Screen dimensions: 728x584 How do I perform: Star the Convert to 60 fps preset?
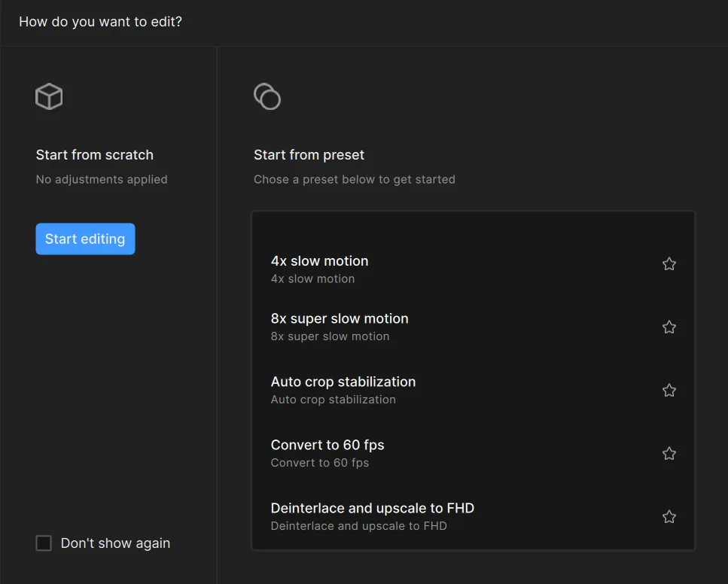coord(669,454)
